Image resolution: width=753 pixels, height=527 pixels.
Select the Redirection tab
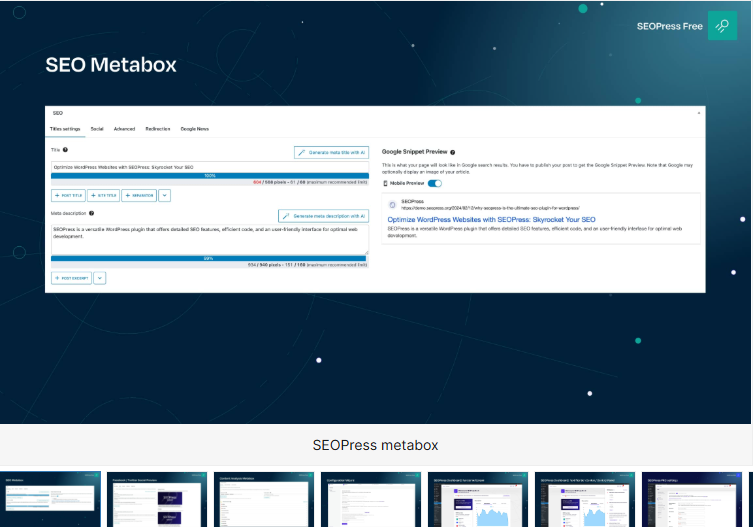click(x=157, y=129)
